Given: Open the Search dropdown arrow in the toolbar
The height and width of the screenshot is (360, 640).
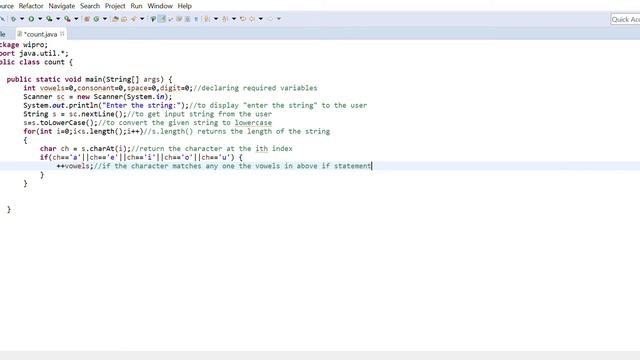Looking at the screenshot, I should pos(142,19).
